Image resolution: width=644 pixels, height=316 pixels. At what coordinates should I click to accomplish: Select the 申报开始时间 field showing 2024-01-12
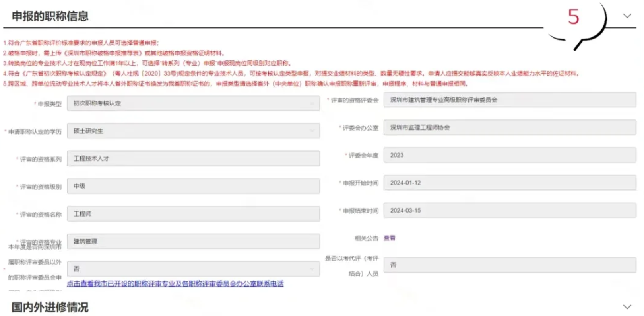click(x=509, y=183)
